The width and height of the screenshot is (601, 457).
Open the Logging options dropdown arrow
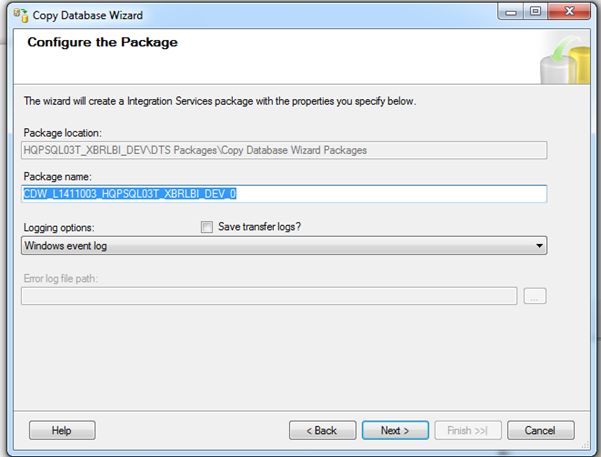[540, 245]
